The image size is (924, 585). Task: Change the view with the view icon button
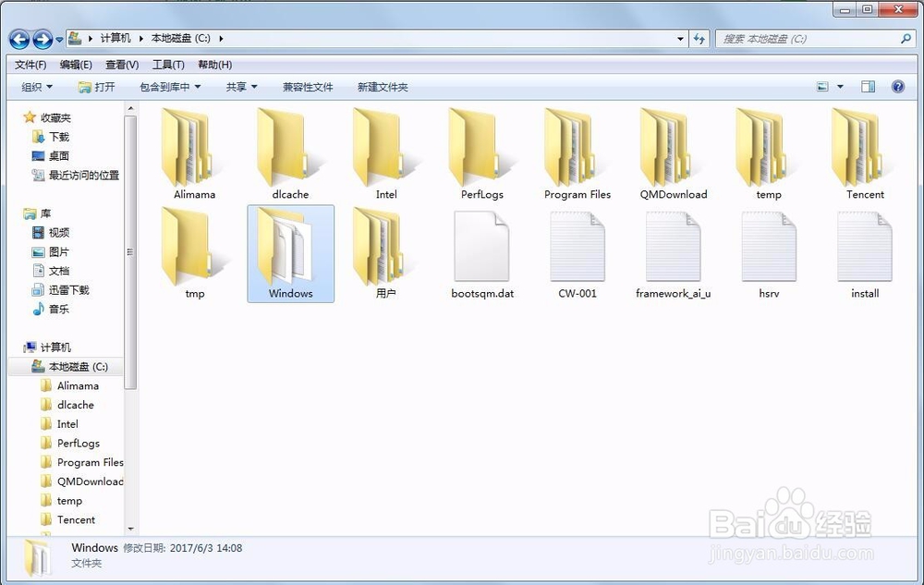tap(822, 87)
